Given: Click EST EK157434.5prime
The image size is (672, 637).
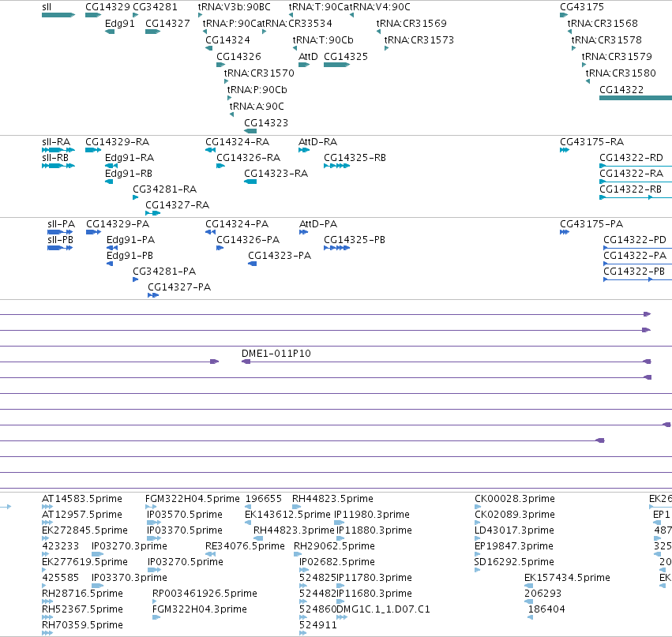Looking at the screenshot, I should (529, 586).
